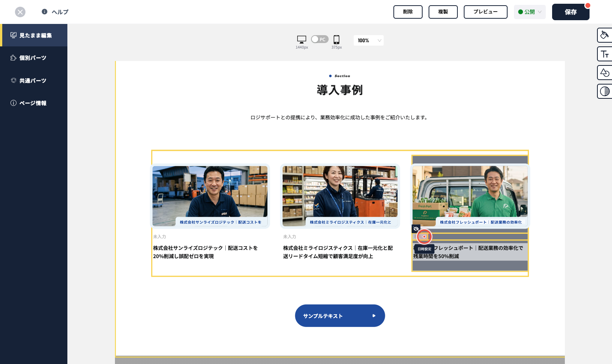Open ページ情報 in the sidebar
Screen dimensions: 612x364
point(34,103)
